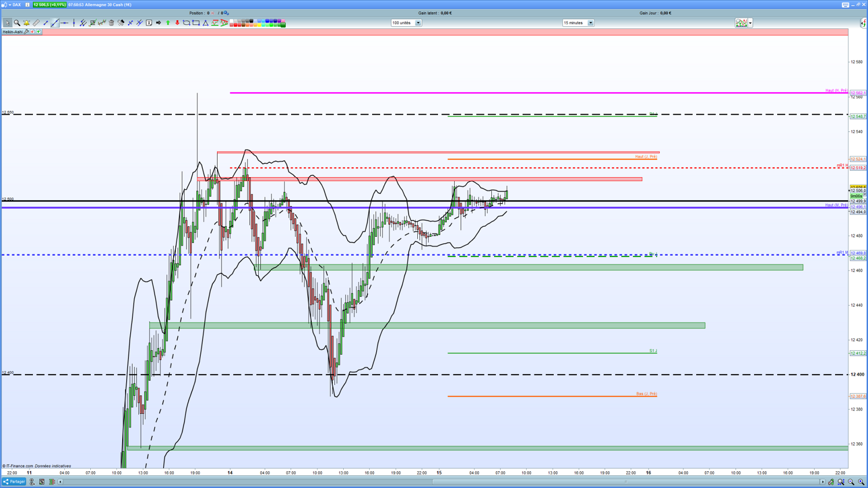Select the parallel channel lines tool
868x488 pixels.
coord(83,23)
